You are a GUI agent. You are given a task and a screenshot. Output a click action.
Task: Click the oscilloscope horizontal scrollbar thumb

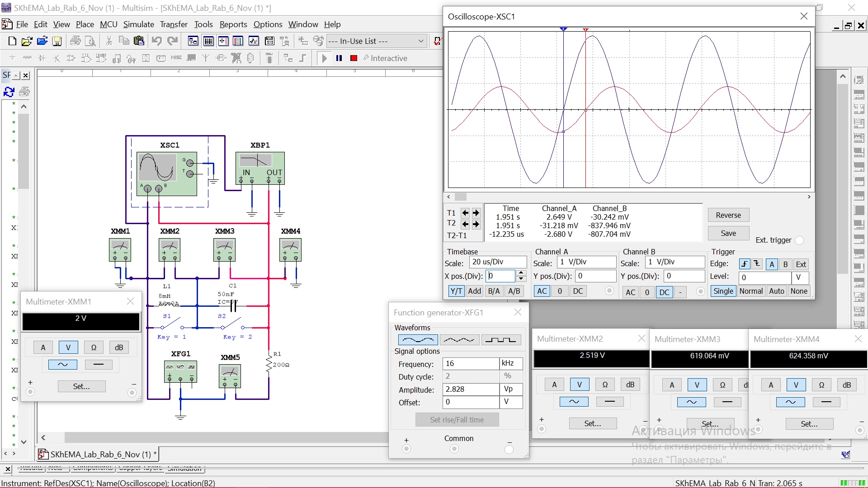(460, 197)
